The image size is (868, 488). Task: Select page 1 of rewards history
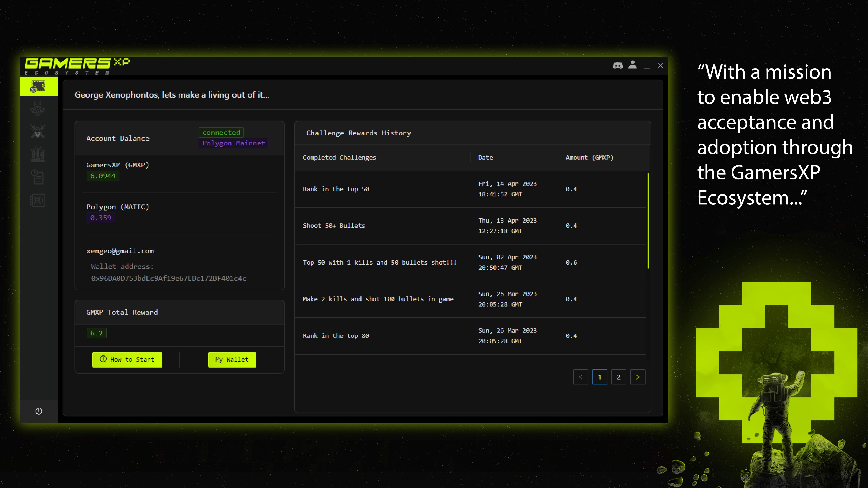pos(599,377)
